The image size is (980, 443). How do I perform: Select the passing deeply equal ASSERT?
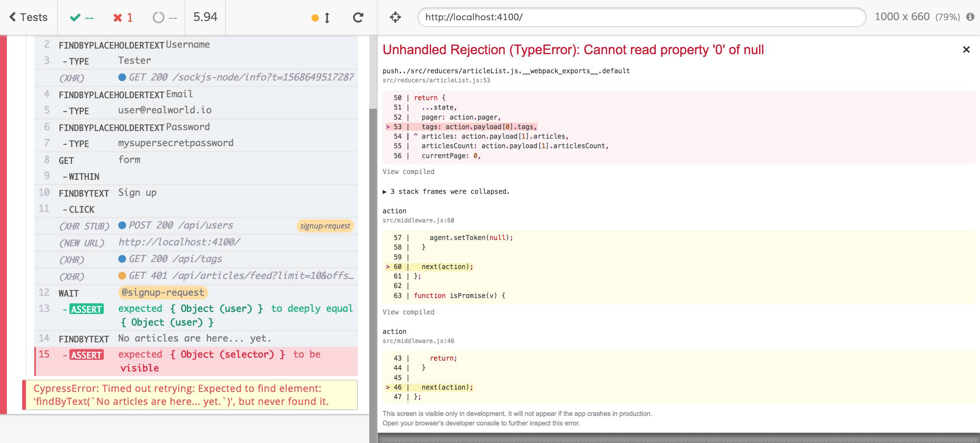point(196,316)
